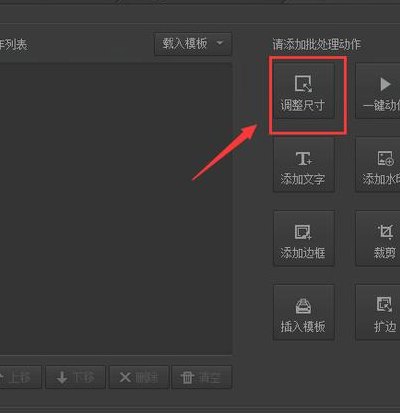The height and width of the screenshot is (413, 400).
Task: Click the 上移 move up button
Action: [19, 377]
